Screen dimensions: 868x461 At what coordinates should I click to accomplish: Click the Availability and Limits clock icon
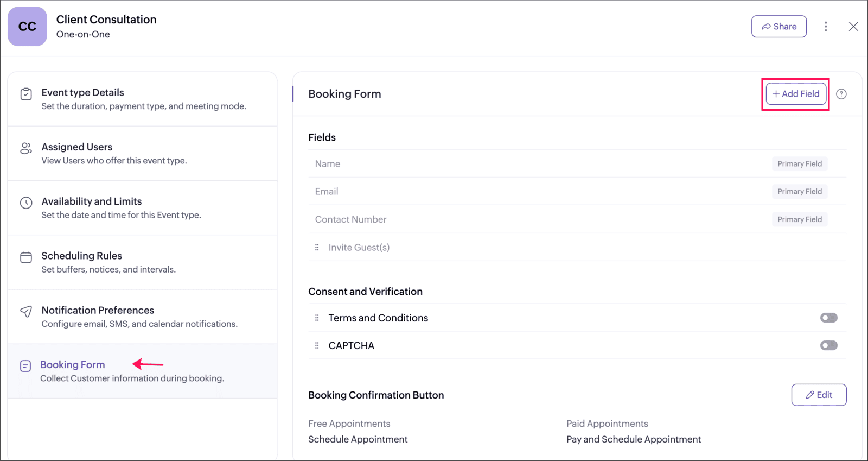point(26,203)
